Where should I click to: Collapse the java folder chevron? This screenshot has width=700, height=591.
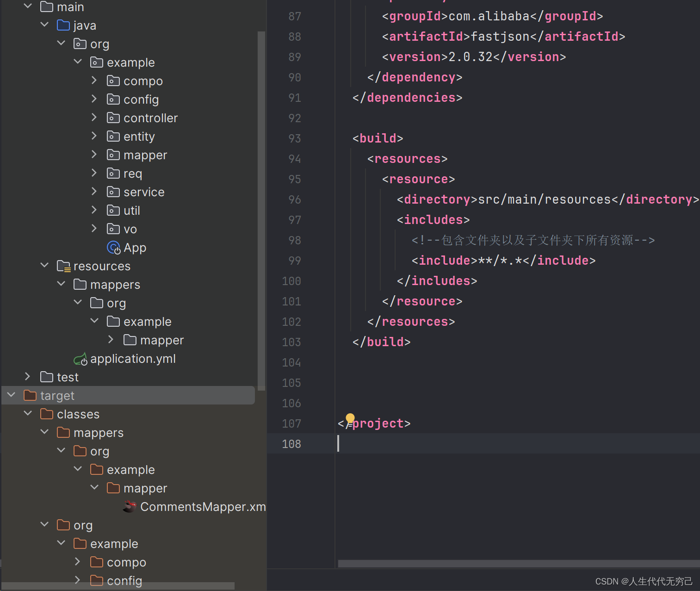pyautogui.click(x=44, y=25)
